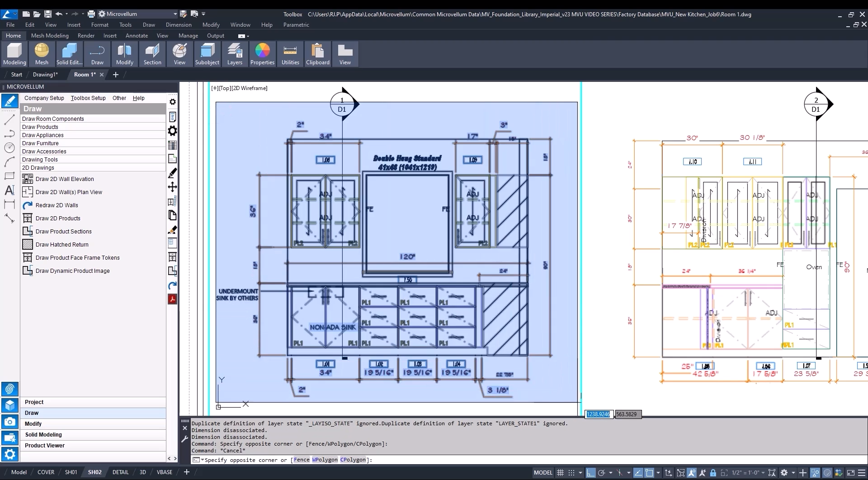
Task: Click the Draw 2D Wall Elevation icon
Action: point(28,179)
